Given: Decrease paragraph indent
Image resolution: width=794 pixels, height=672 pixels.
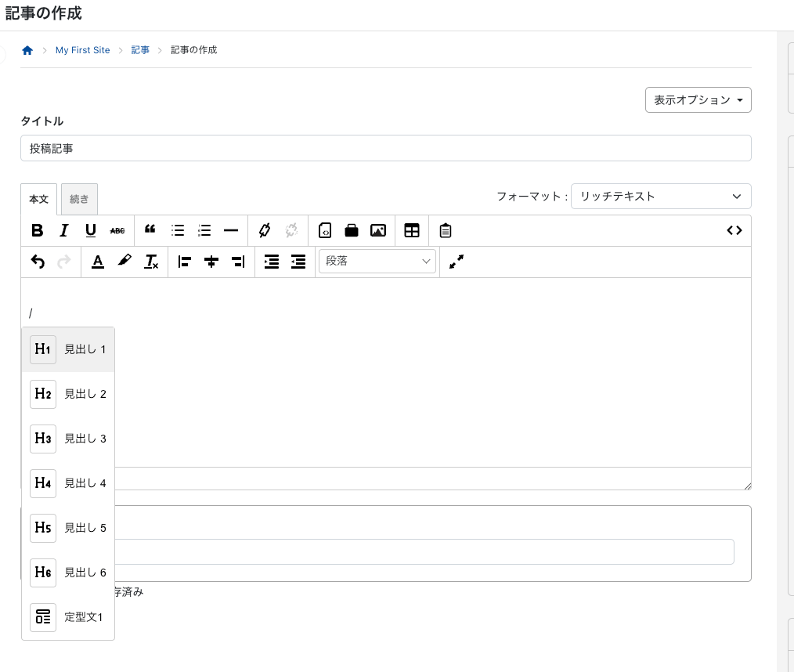Looking at the screenshot, I should [x=298, y=262].
